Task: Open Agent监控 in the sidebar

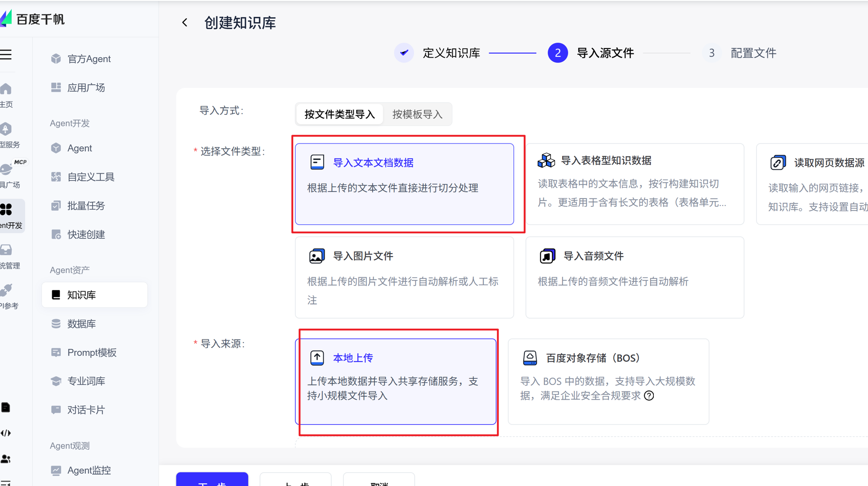Action: (x=88, y=470)
